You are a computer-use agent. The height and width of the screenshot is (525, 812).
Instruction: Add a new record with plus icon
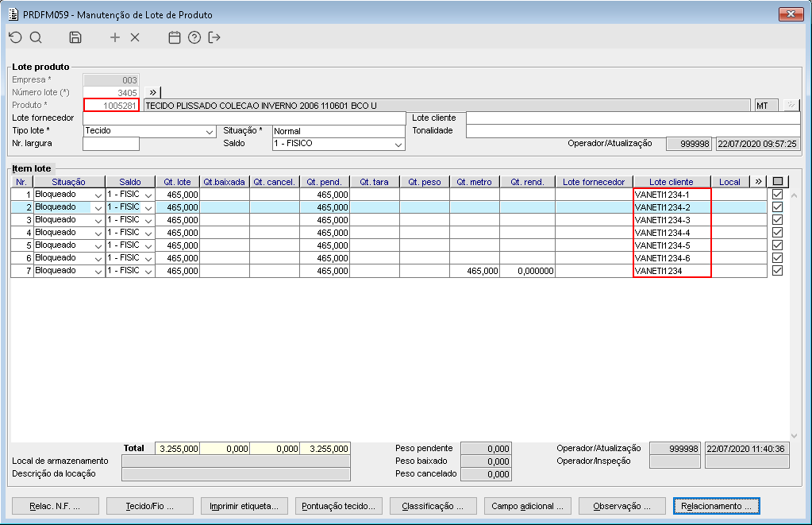pyautogui.click(x=115, y=37)
